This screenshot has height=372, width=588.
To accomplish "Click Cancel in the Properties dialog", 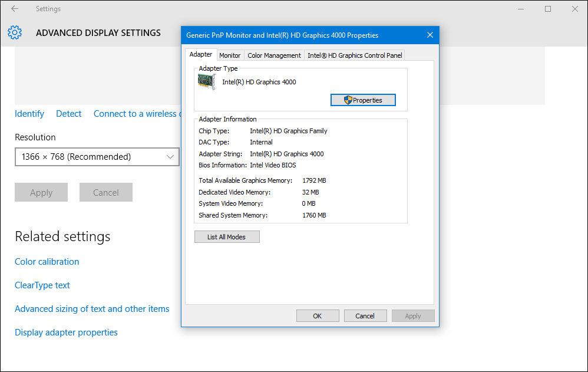I will pyautogui.click(x=365, y=315).
